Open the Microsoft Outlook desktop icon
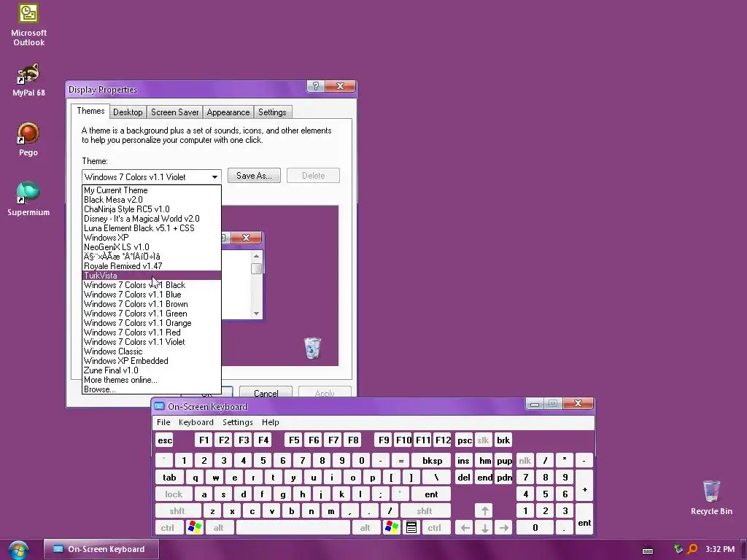The width and height of the screenshot is (747, 560). coord(28,25)
